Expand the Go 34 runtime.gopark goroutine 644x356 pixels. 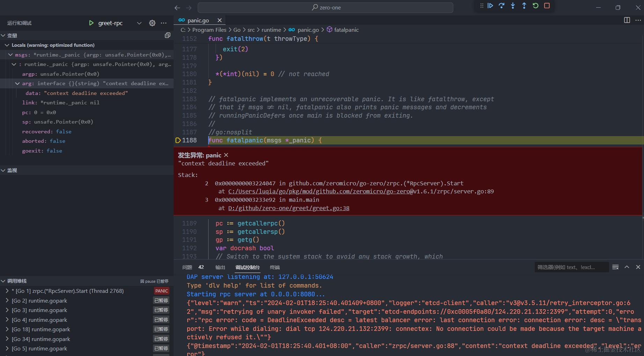pyautogui.click(x=7, y=339)
